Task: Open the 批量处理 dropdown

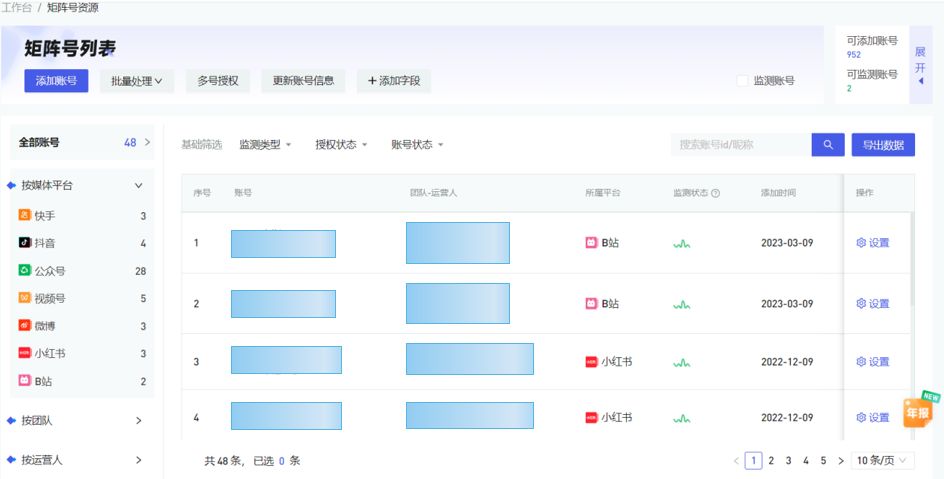Action: [137, 81]
